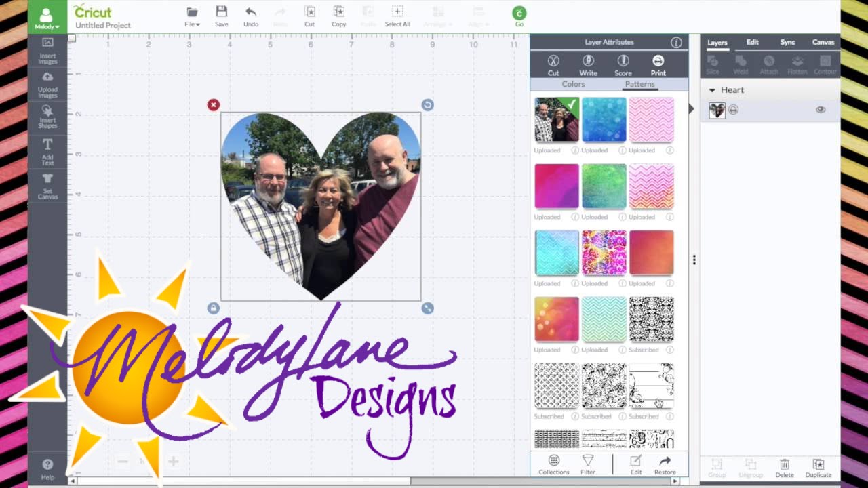The height and width of the screenshot is (488, 868).
Task: Cut the selected image
Action: (309, 16)
